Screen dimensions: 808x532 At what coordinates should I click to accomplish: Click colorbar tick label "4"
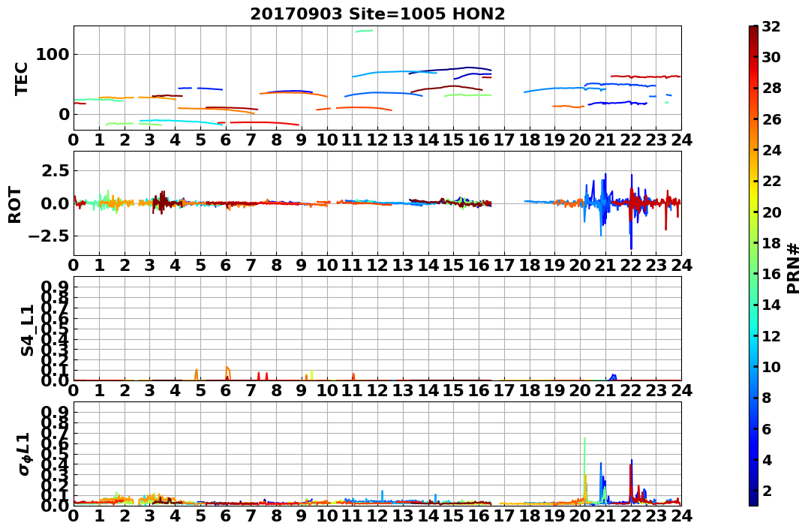click(x=766, y=459)
